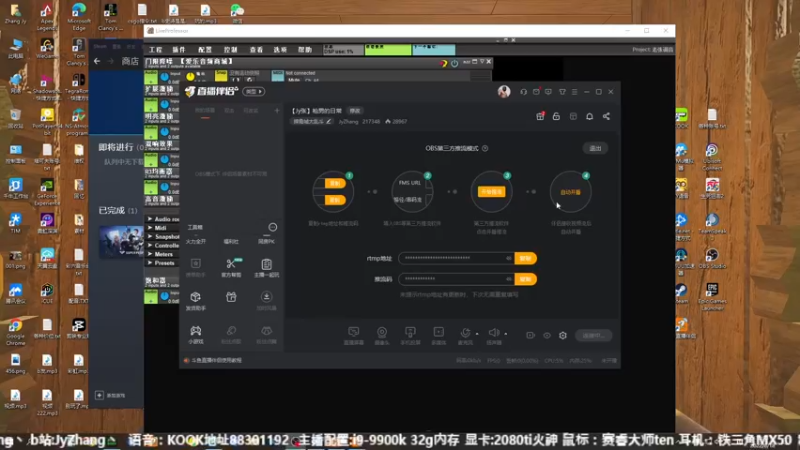The height and width of the screenshot is (450, 800).
Task: Open the cube shipping assistant icon
Action: coord(195,297)
